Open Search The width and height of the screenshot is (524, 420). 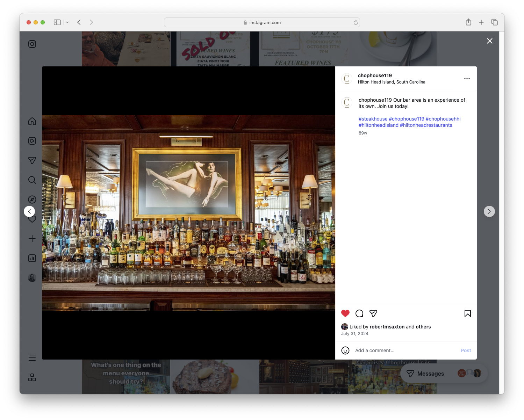(x=32, y=180)
